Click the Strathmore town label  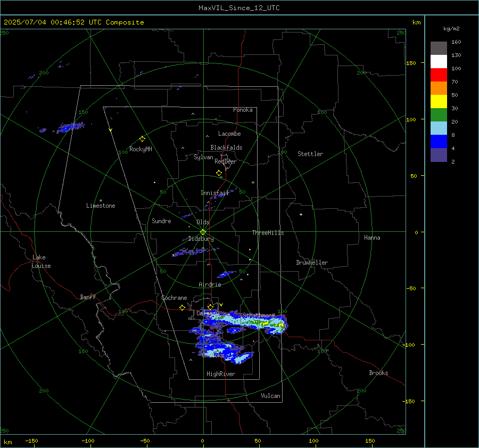[259, 315]
